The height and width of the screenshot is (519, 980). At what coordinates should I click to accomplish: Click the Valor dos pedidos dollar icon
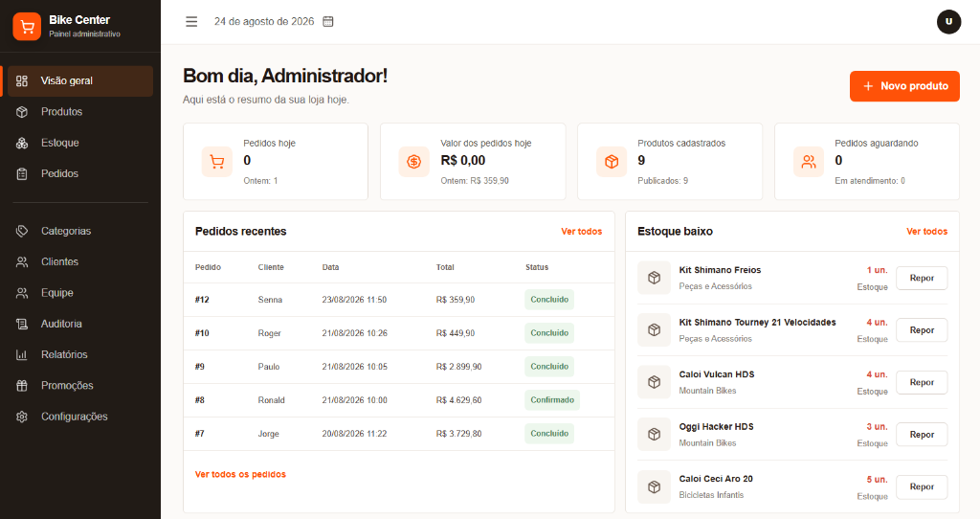pos(413,162)
